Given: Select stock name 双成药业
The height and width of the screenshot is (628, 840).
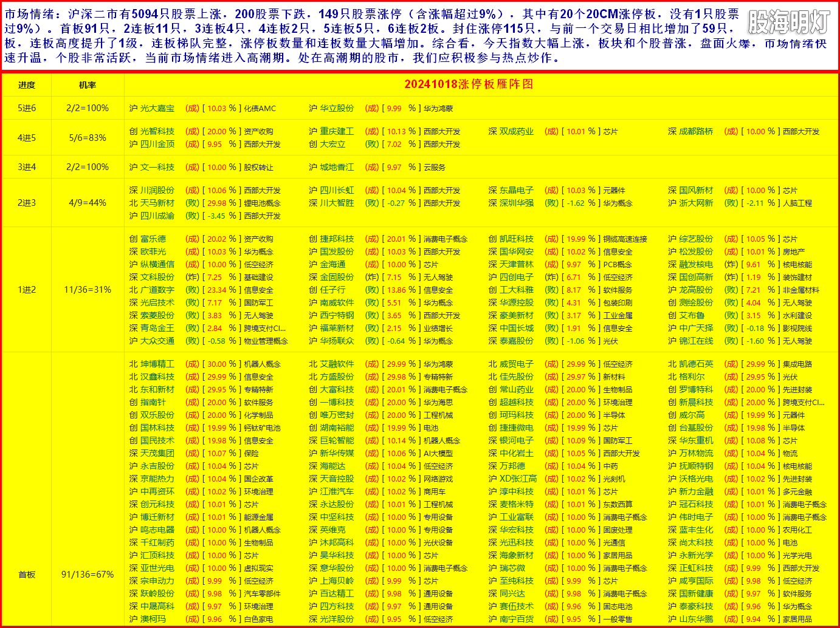Looking at the screenshot, I should click(x=517, y=131).
